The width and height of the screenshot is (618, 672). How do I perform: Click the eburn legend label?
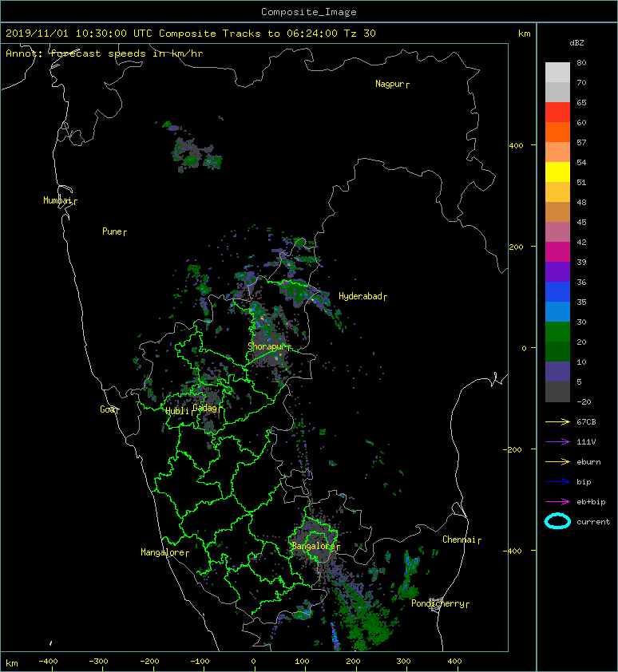point(588,462)
